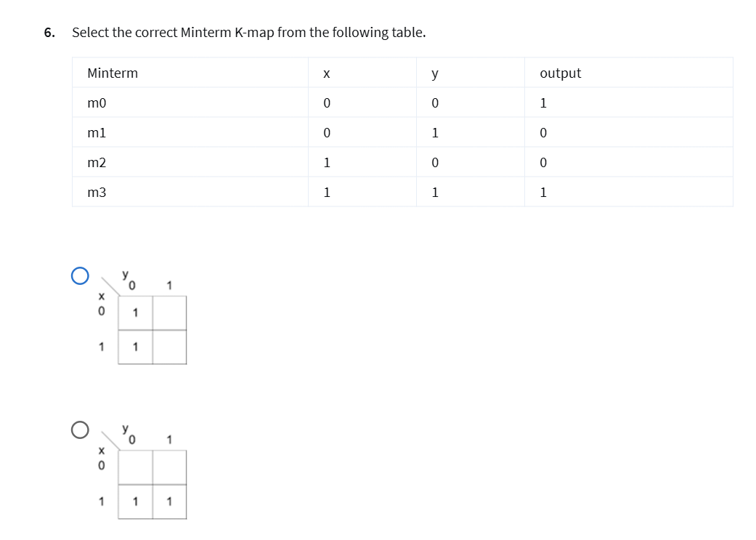Select the second K-map answer option

(x=79, y=429)
